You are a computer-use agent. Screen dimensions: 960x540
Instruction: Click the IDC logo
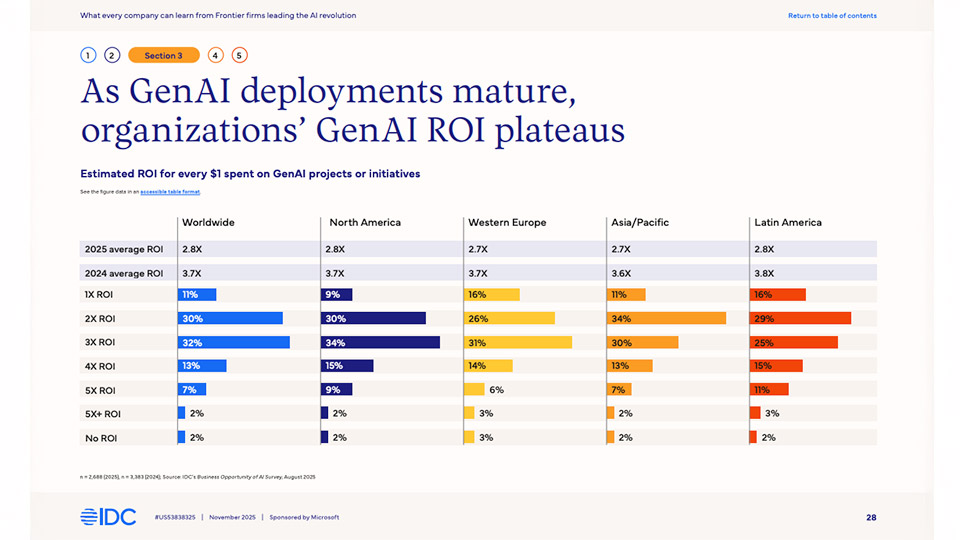(108, 517)
